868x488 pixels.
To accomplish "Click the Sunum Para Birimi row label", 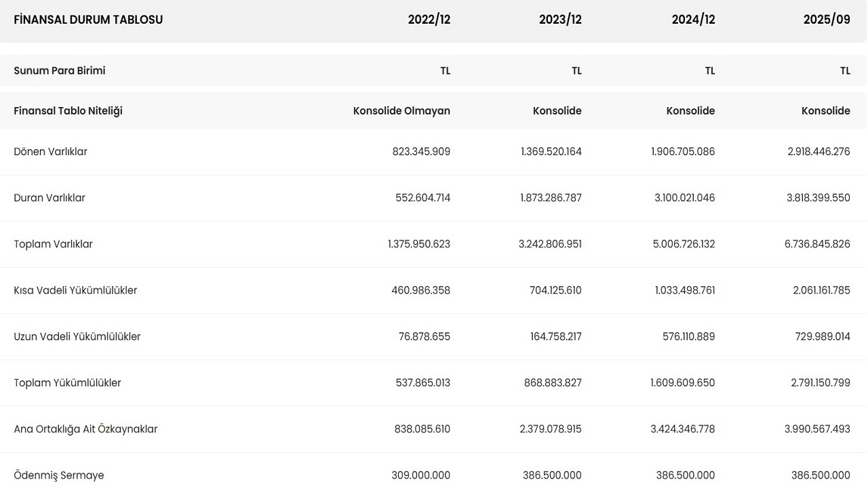I will [x=60, y=70].
